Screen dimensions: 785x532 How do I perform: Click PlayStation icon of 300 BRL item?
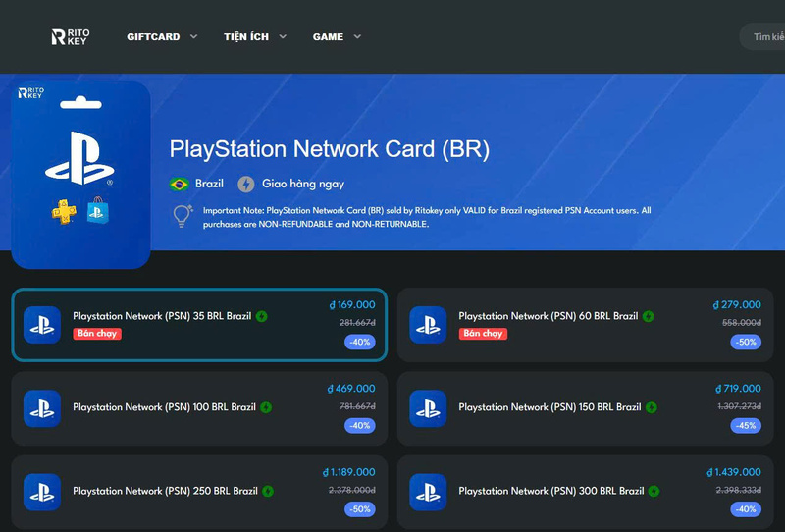(428, 493)
